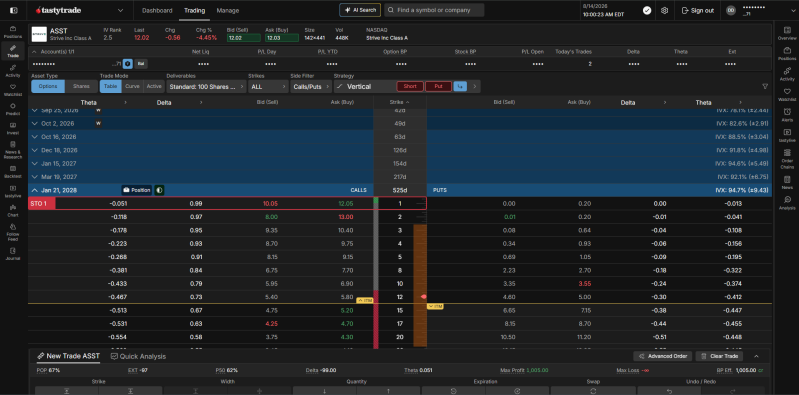Open News & Research in left sidebar
This screenshot has width=799, height=395.
[13, 150]
